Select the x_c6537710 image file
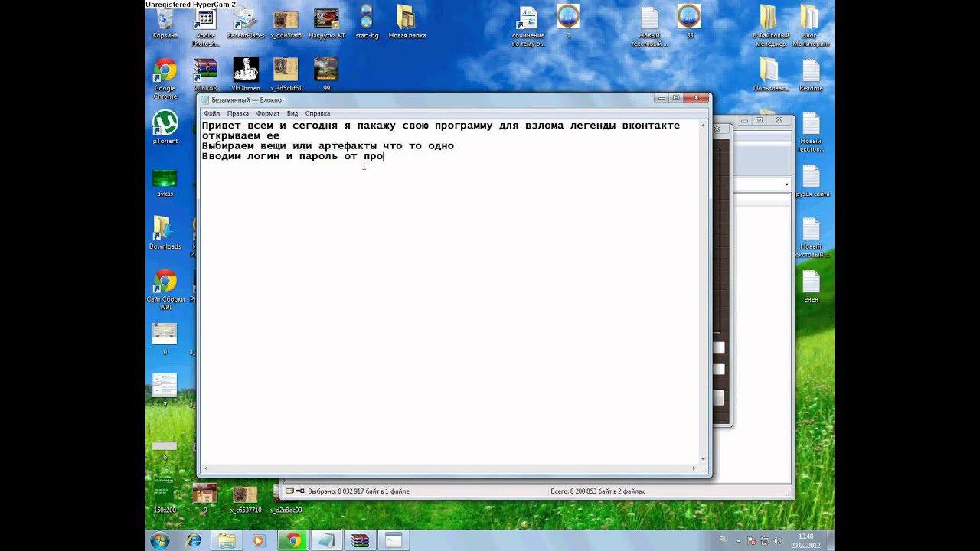The height and width of the screenshot is (551, 980). coord(246,497)
